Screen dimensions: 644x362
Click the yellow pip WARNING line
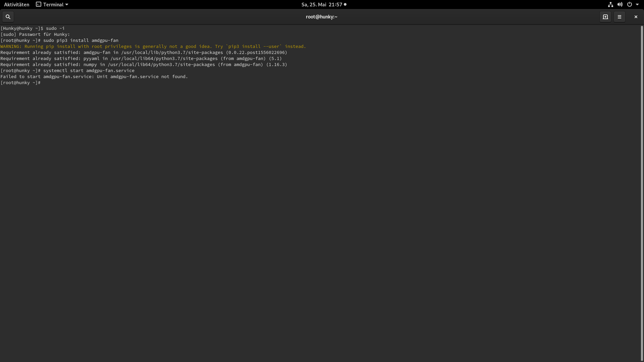(x=153, y=47)
